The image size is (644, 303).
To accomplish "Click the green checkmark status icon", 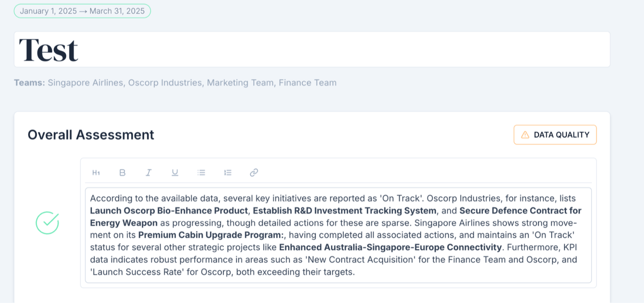I will point(47,223).
